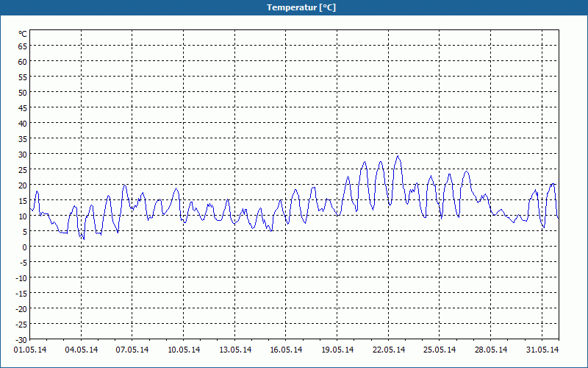Click the 31.05.14 date label
588x368 pixels.
pos(542,350)
